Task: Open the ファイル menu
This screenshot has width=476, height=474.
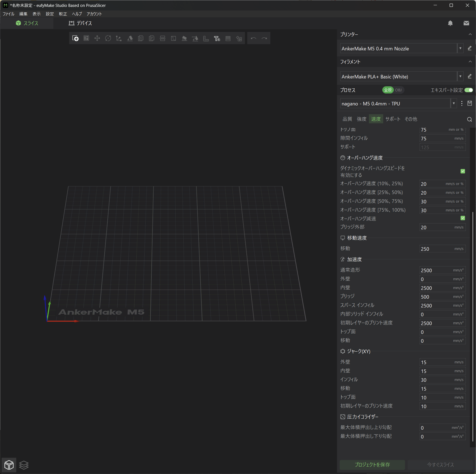Action: coord(9,14)
